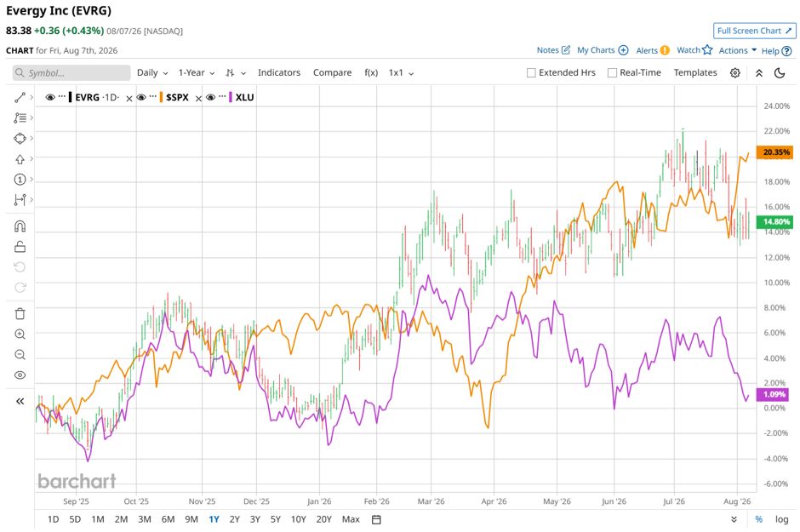Viewport: 800px width, 532px height.
Task: Open the 1x1 grid layout dropdown
Action: (401, 72)
